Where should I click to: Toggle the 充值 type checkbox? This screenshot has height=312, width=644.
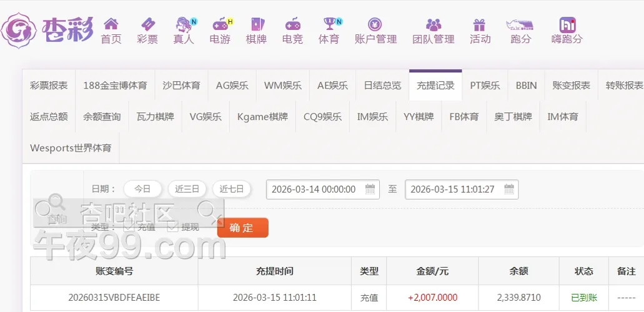click(x=129, y=227)
